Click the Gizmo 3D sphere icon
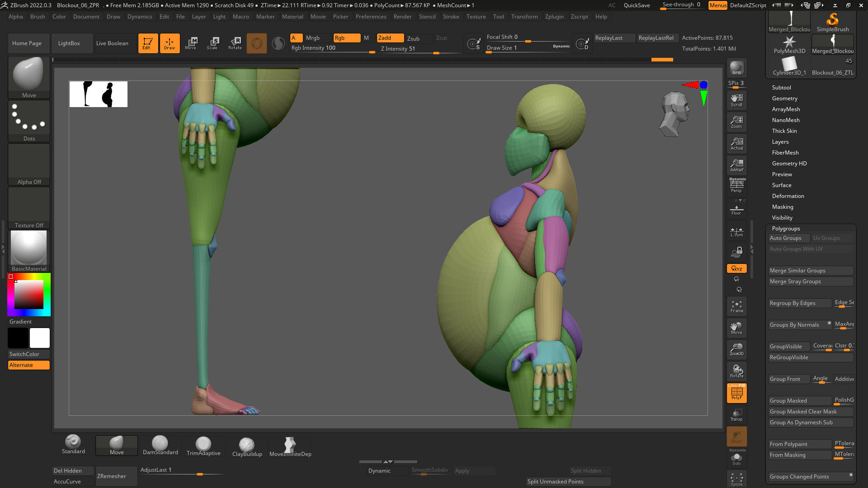This screenshot has height=488, width=868. (257, 43)
